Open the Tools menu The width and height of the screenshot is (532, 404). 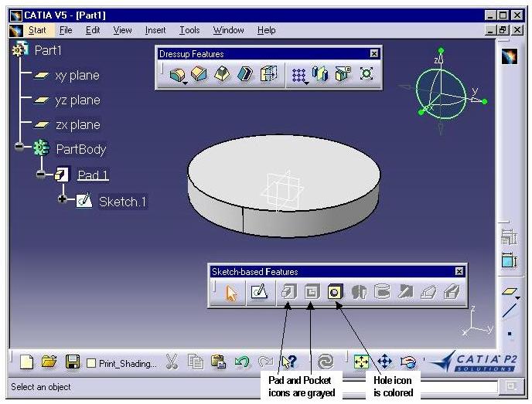pos(189,30)
